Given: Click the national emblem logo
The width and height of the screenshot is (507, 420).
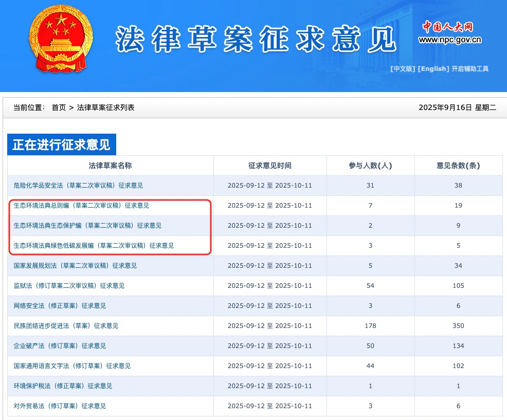Looking at the screenshot, I should (x=61, y=39).
